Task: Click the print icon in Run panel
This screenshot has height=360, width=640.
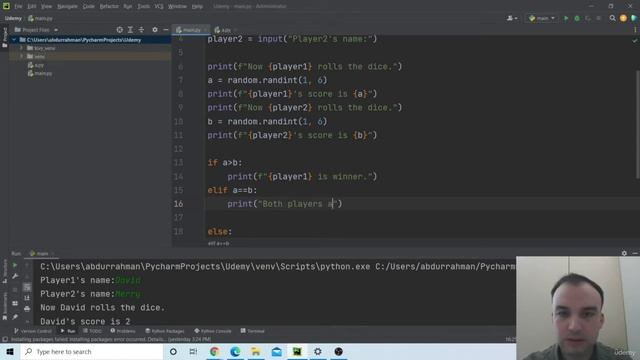Action: (x=27, y=309)
